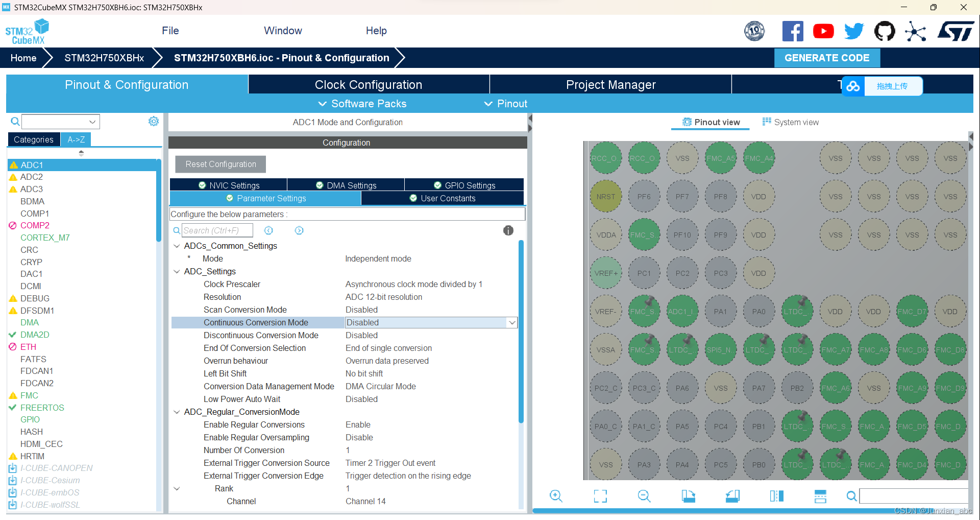Open the GPIO Settings tab
This screenshot has width=980, height=520.
click(x=464, y=185)
